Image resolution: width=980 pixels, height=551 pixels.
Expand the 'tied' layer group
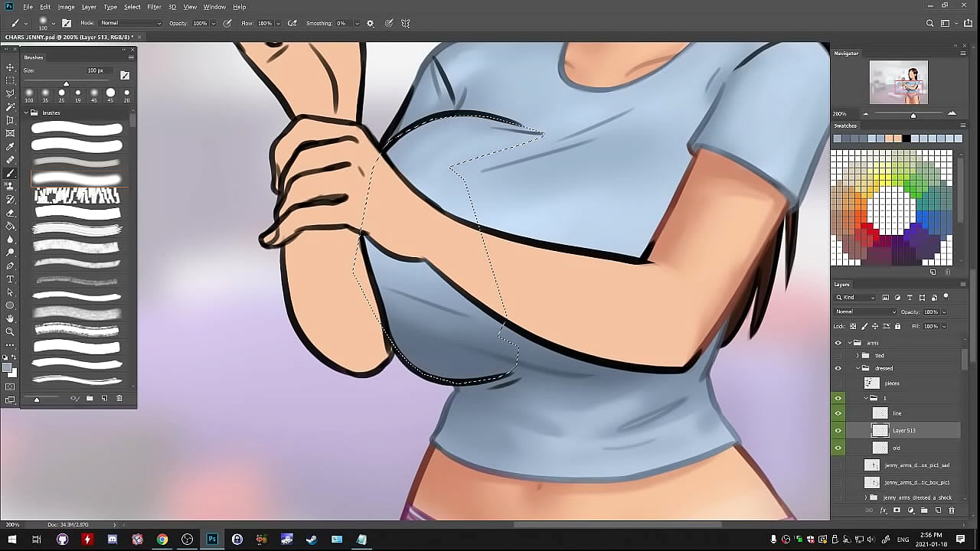857,356
